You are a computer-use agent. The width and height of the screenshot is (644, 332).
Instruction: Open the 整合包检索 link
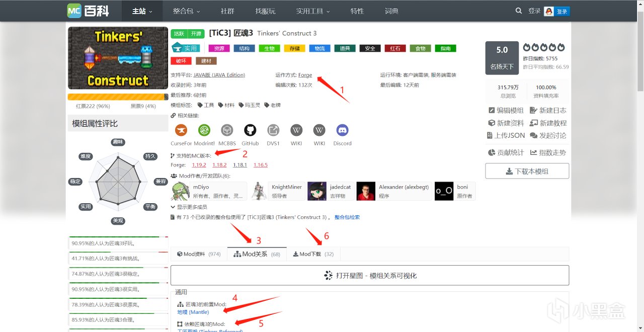[x=347, y=217]
